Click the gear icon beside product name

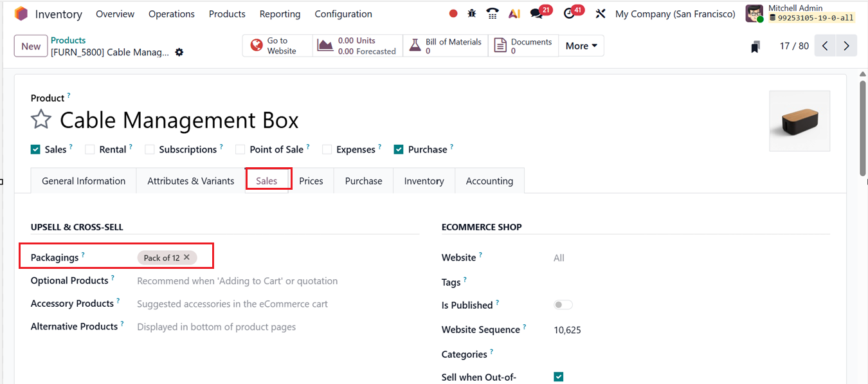tap(179, 52)
